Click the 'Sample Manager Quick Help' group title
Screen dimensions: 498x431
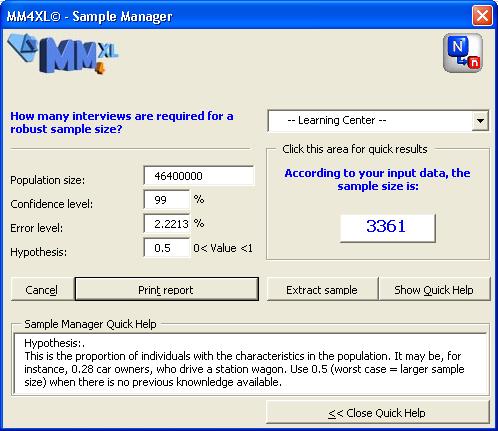pyautogui.click(x=90, y=324)
